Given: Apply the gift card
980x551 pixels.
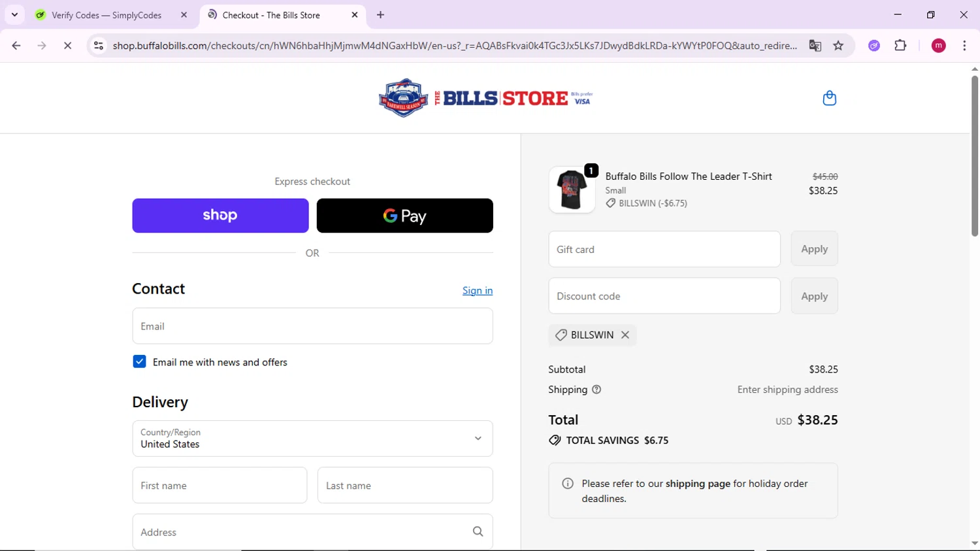Looking at the screenshot, I should (x=814, y=249).
